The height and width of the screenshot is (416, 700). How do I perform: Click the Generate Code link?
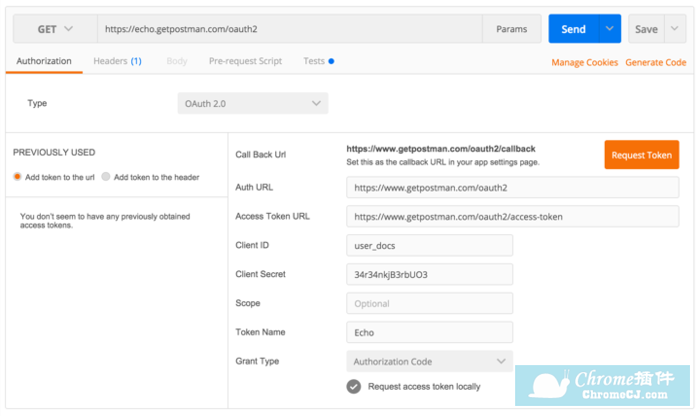point(655,62)
